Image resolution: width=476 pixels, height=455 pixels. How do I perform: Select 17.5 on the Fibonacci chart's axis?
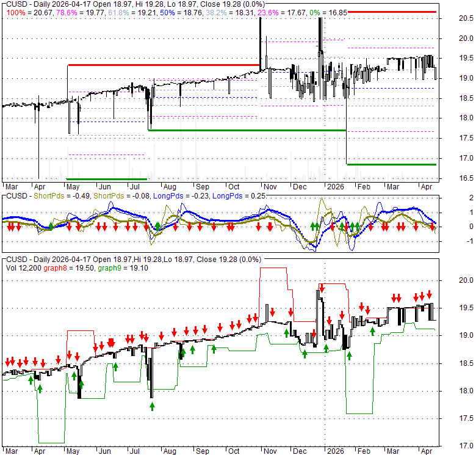(466, 138)
